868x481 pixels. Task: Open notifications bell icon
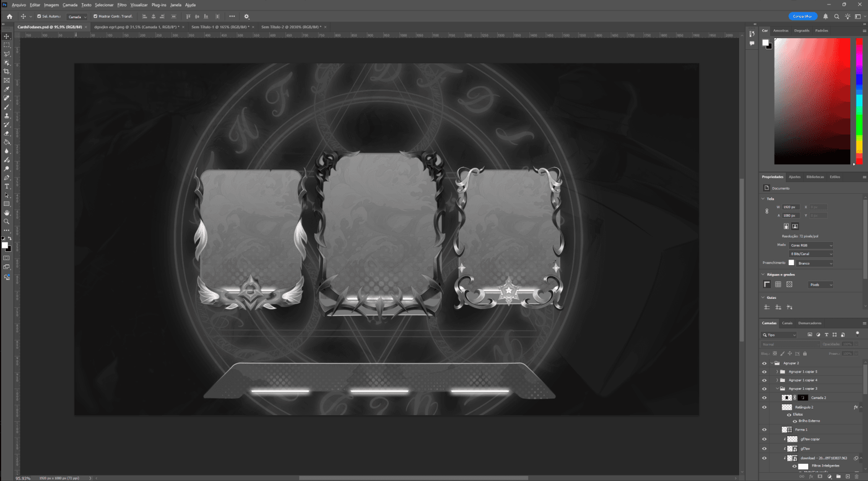coord(825,17)
